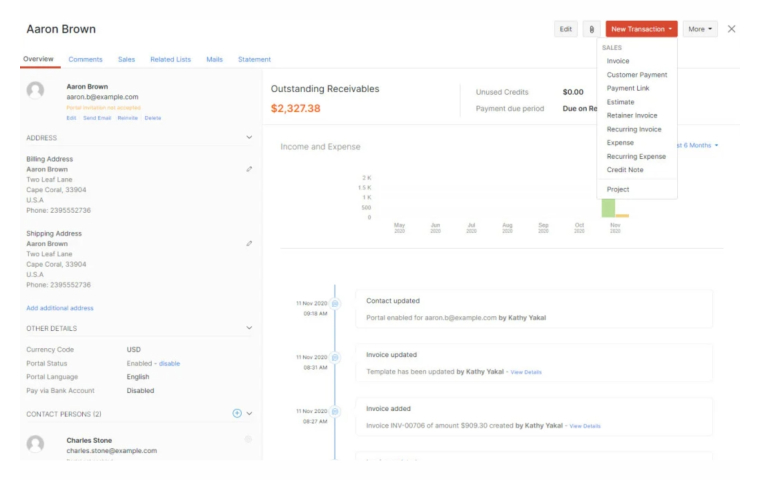Collapse the OTHER DETAILS section
This screenshot has height=480, width=760.
click(249, 328)
